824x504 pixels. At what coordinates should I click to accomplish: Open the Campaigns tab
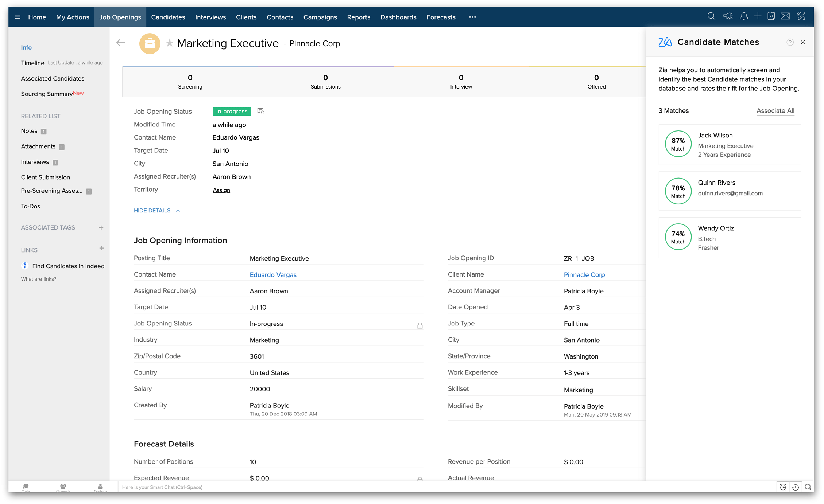pos(320,17)
